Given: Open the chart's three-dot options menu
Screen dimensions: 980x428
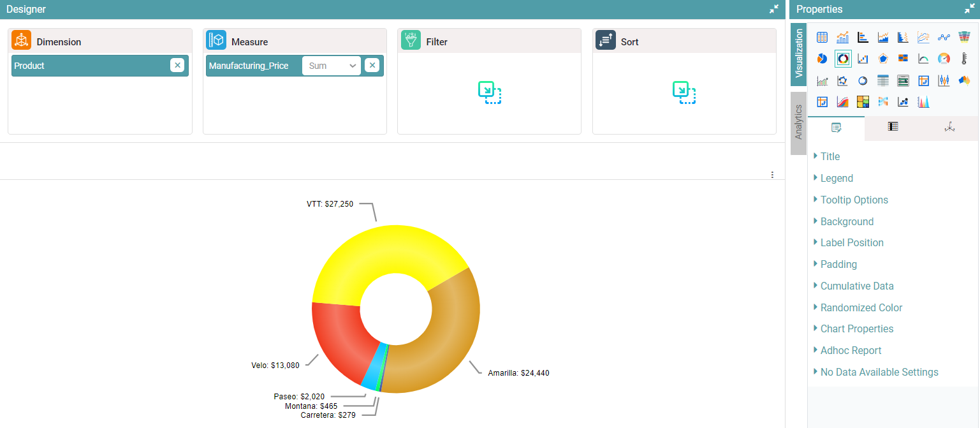Looking at the screenshot, I should (772, 175).
